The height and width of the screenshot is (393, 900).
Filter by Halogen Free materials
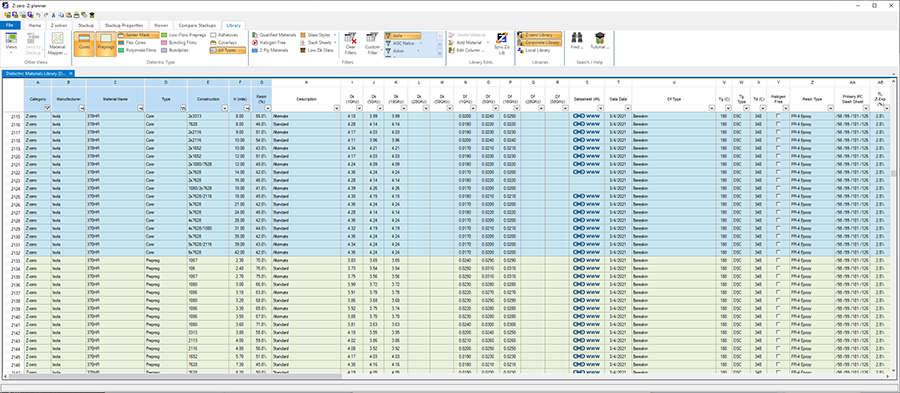click(x=269, y=42)
